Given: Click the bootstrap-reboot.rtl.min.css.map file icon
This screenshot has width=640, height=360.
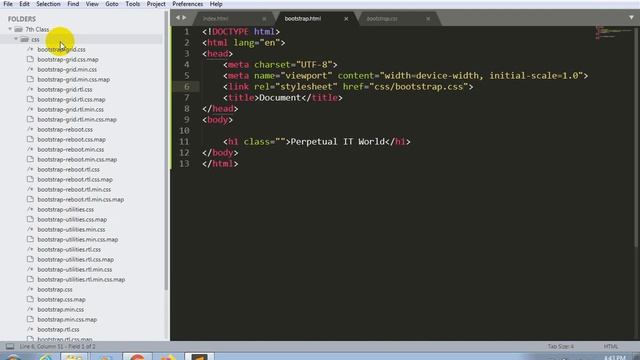Looking at the screenshot, I should (30, 199).
